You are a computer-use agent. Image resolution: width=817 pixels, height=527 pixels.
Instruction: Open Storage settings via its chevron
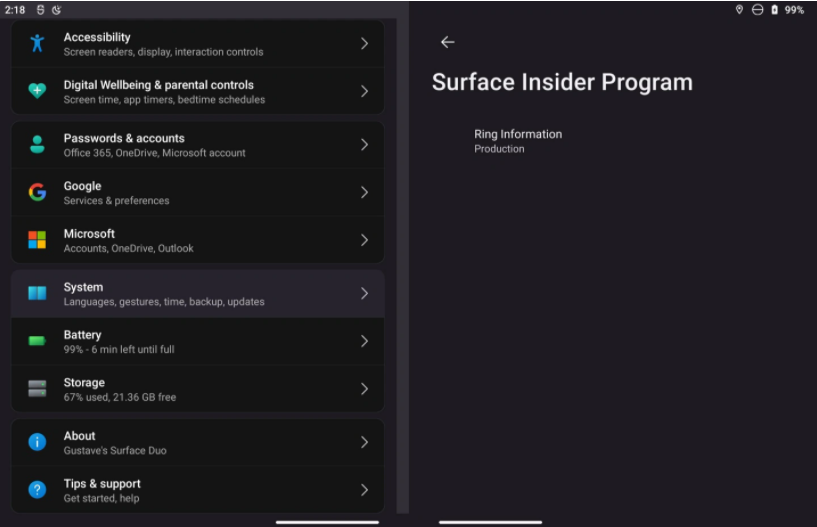(x=364, y=389)
